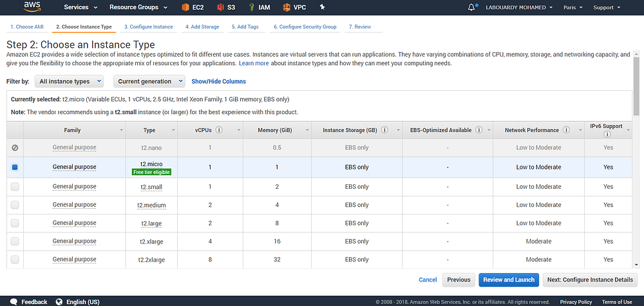
Task: Click the vCPUs column info icon
Action: pos(219,130)
